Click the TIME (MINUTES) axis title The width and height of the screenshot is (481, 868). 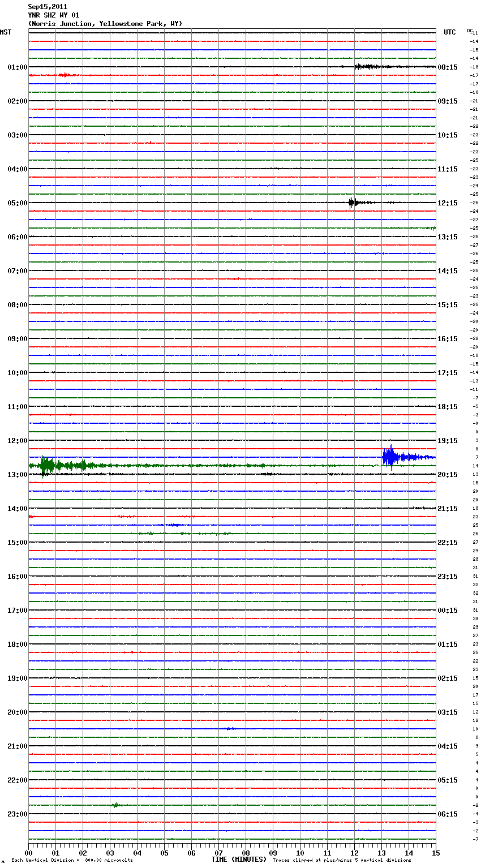(x=239, y=860)
